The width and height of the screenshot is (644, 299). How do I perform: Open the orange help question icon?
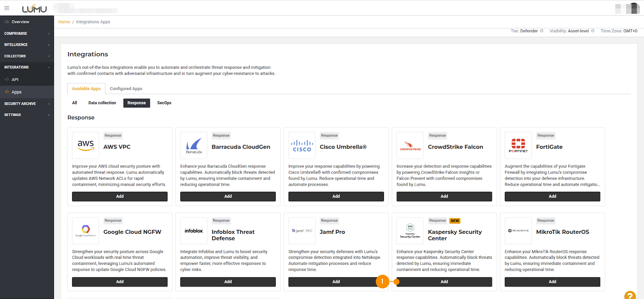630,295
